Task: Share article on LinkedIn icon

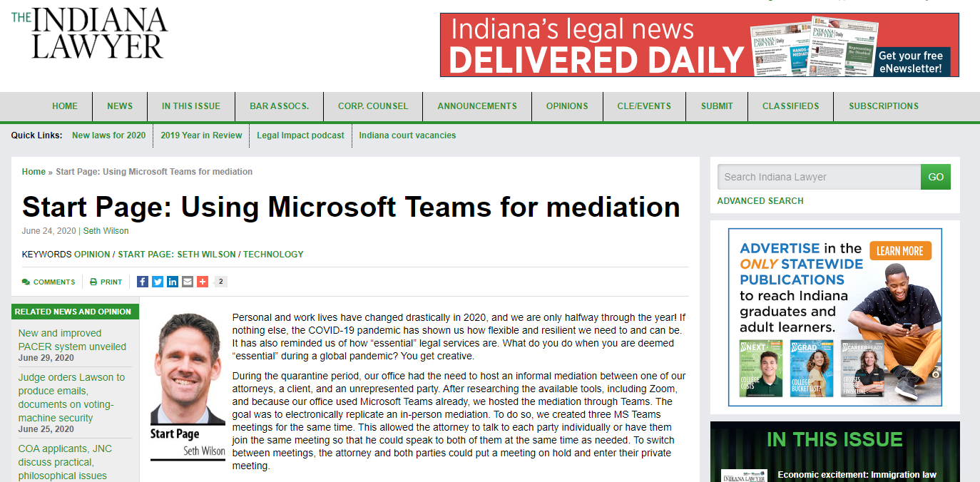Action: click(x=173, y=282)
